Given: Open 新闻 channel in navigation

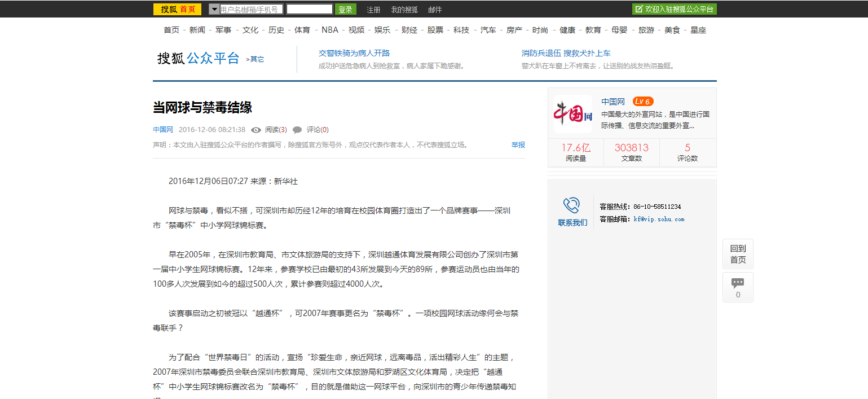Looking at the screenshot, I should [197, 30].
